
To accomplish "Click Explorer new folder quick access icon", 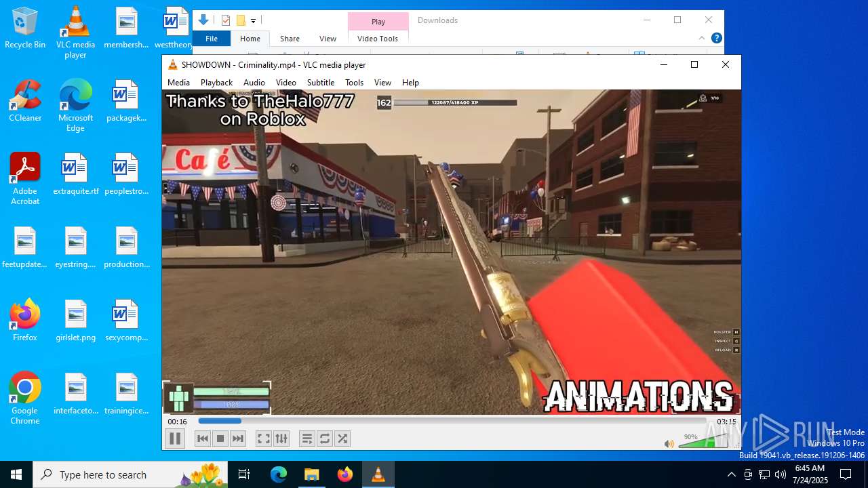I will coord(240,20).
